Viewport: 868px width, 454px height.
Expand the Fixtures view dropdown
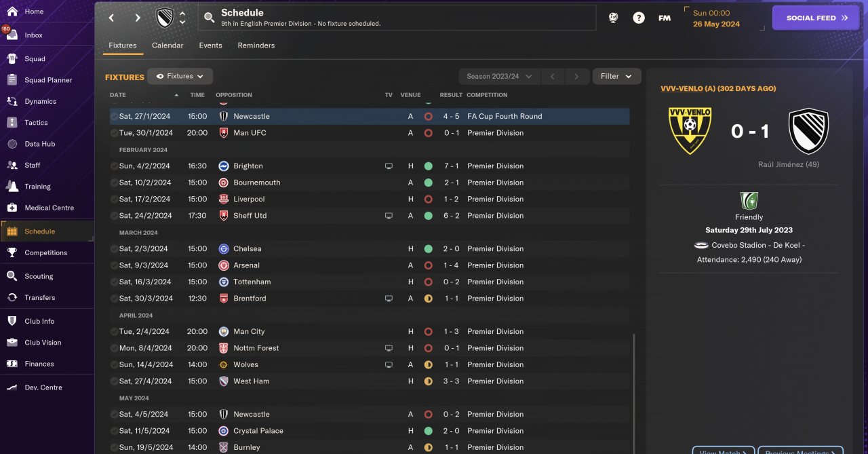pos(180,76)
